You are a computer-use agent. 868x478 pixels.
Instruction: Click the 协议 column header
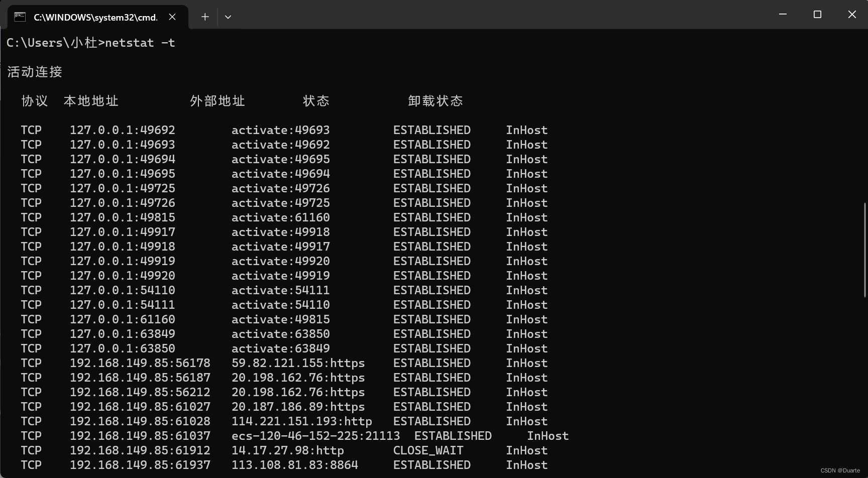tap(35, 101)
